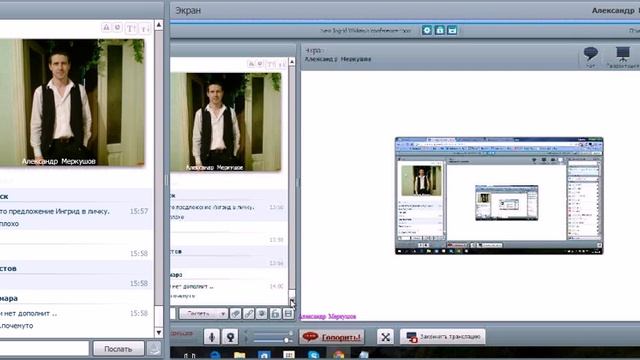The image size is (640, 360).
Task: Toggle the webcam button
Action: pos(230,337)
